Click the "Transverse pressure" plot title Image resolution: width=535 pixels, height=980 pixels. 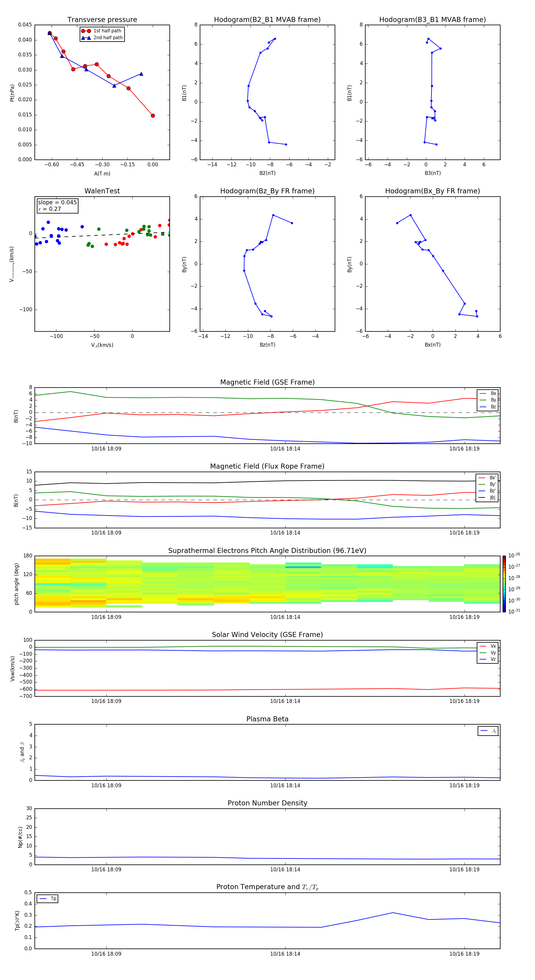102,20
